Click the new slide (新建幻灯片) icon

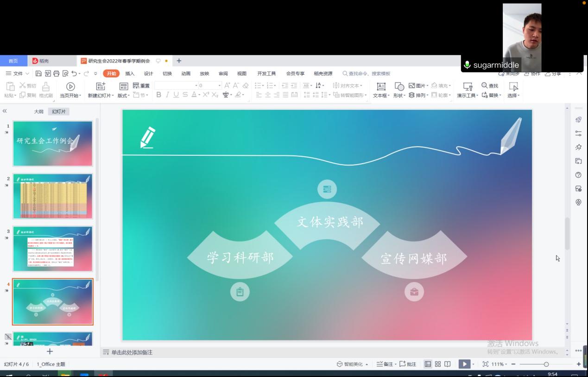[101, 87]
